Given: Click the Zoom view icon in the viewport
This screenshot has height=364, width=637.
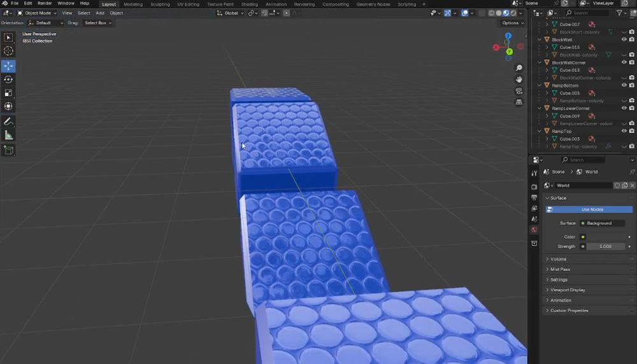Looking at the screenshot, I should coord(519,67).
